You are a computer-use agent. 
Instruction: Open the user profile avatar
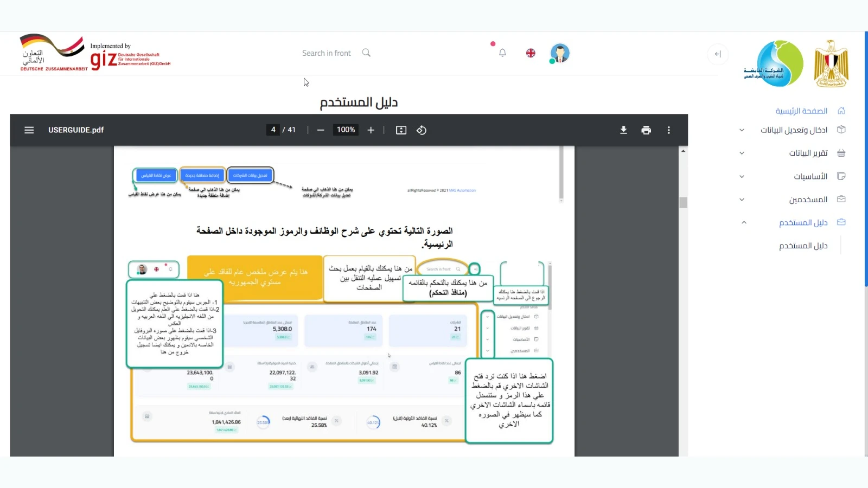559,53
